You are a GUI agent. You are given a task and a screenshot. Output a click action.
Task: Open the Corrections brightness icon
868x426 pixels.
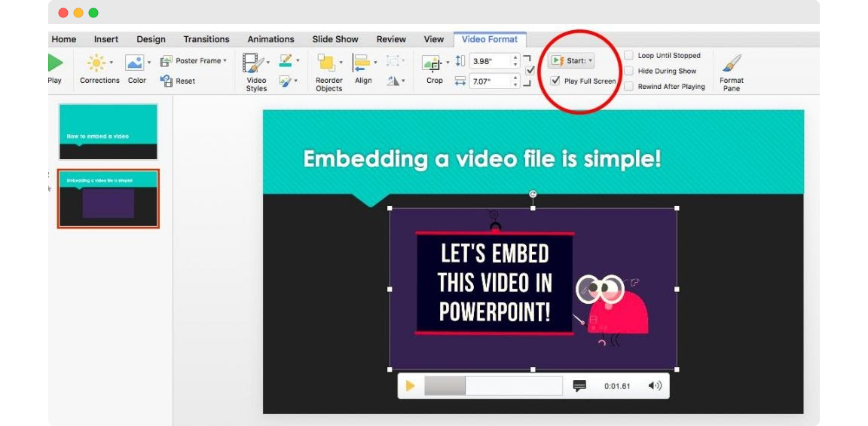[x=96, y=63]
